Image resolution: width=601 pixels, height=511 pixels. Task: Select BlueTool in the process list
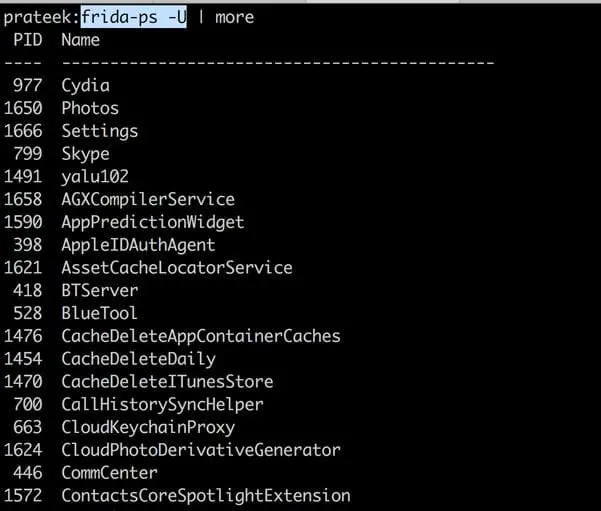[x=100, y=314]
